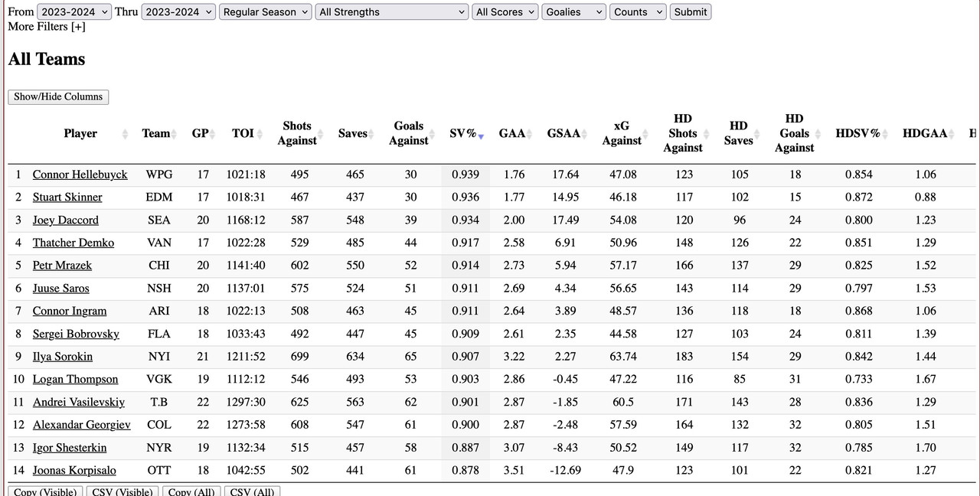Click WPG team cell
Image resolution: width=980 pixels, height=496 pixels.
click(x=159, y=175)
